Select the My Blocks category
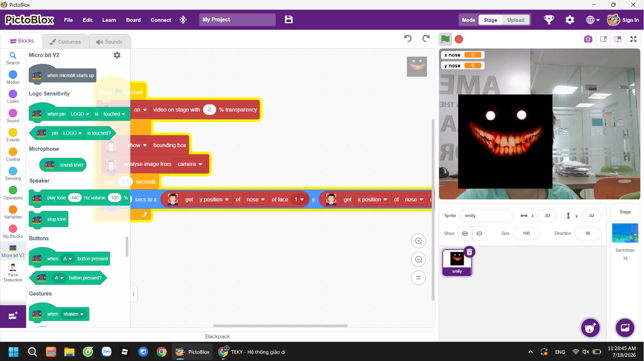 (x=13, y=231)
